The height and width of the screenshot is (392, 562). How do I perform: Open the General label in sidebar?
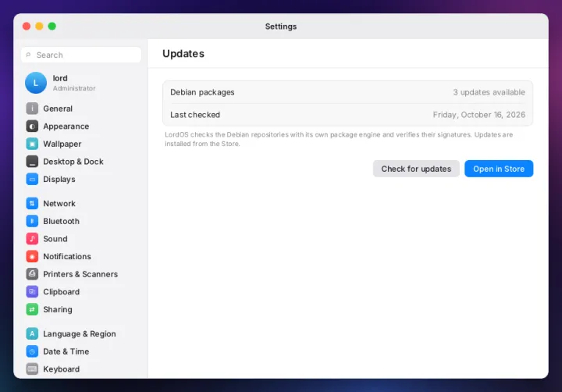point(58,109)
